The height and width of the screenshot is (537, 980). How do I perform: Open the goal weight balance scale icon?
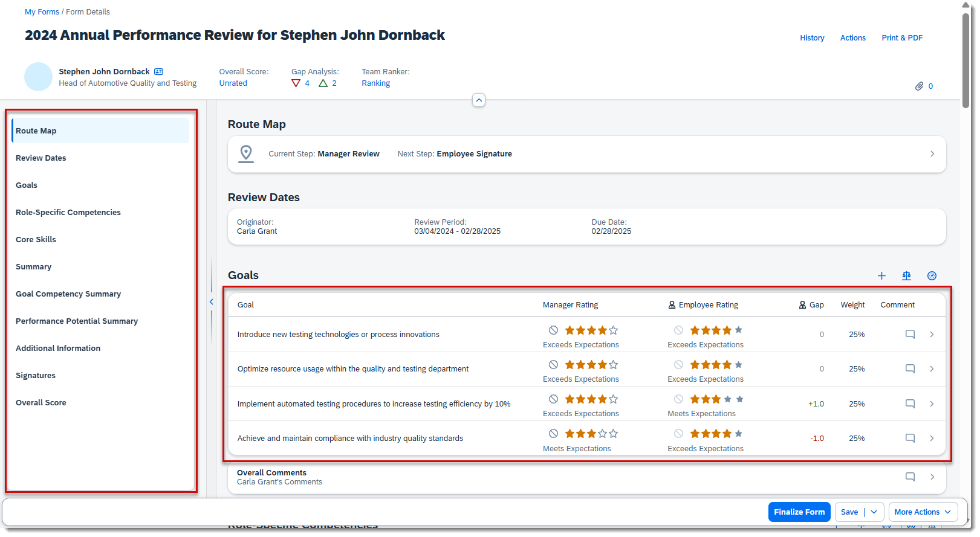coord(906,276)
